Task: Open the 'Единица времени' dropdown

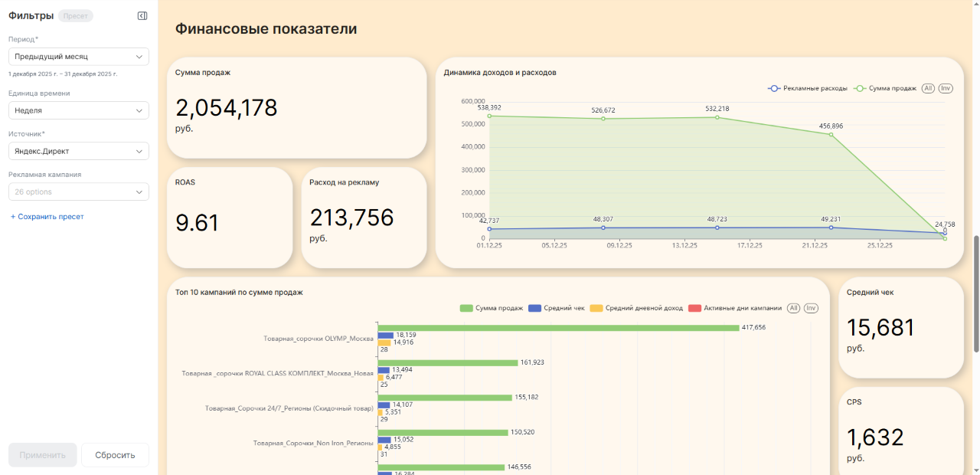Action: (x=78, y=110)
